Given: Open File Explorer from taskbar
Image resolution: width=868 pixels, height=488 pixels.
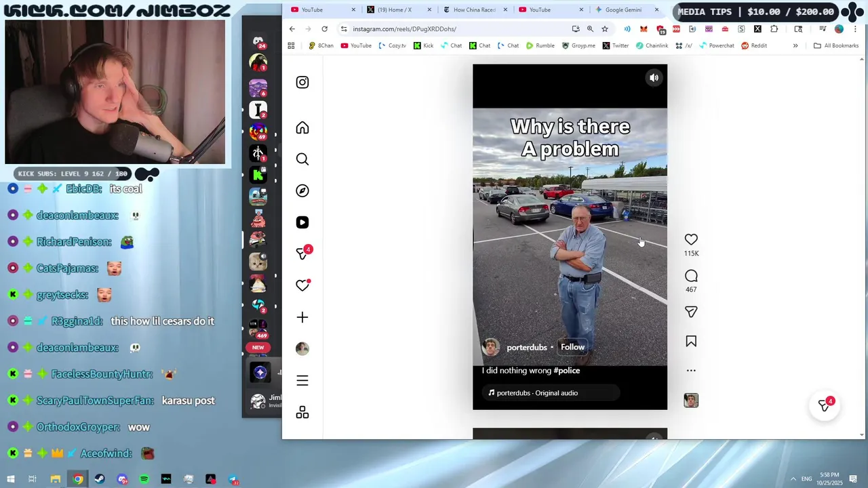Looking at the screenshot, I should (56, 479).
